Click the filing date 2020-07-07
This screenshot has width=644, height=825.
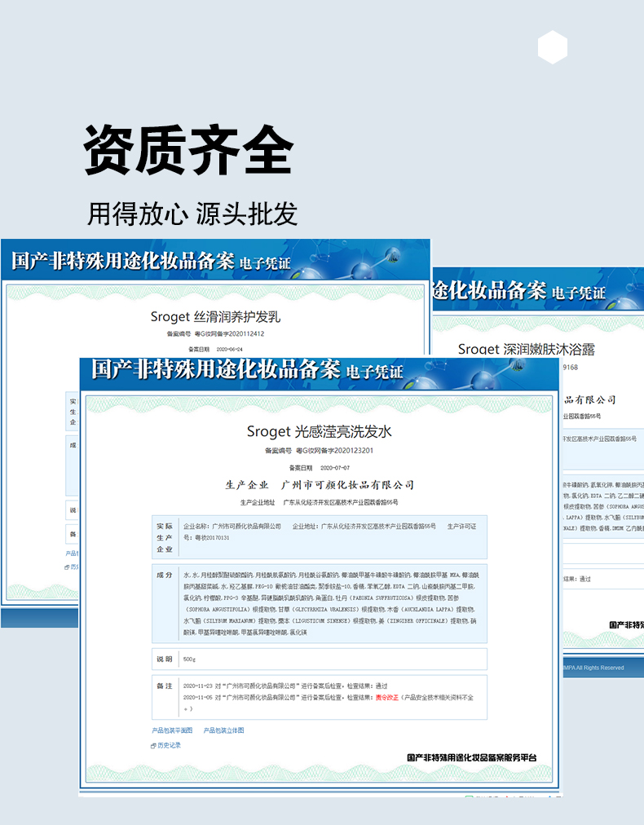click(334, 468)
